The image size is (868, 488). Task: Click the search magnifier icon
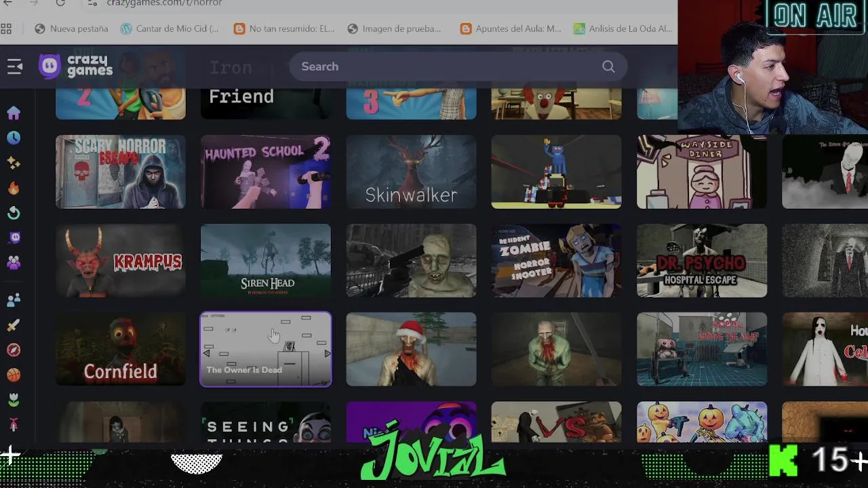pos(608,66)
